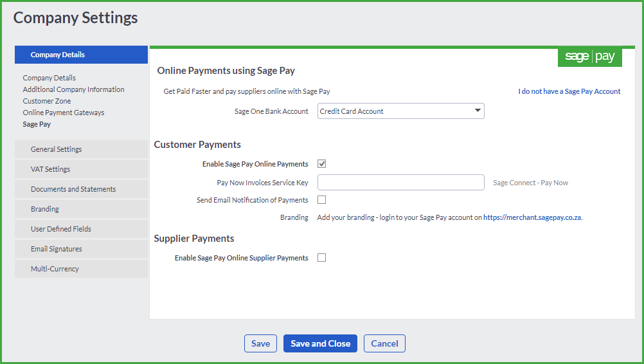Expand the General Settings section
Image resolution: width=644 pixels, height=364 pixels.
pos(82,149)
